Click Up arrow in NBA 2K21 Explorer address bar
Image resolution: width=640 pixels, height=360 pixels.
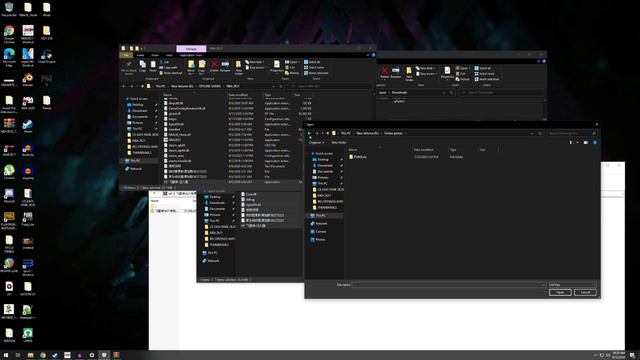click(x=142, y=86)
